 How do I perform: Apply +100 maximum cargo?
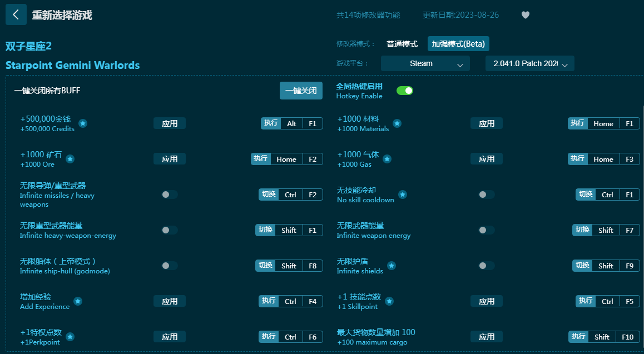(487, 337)
